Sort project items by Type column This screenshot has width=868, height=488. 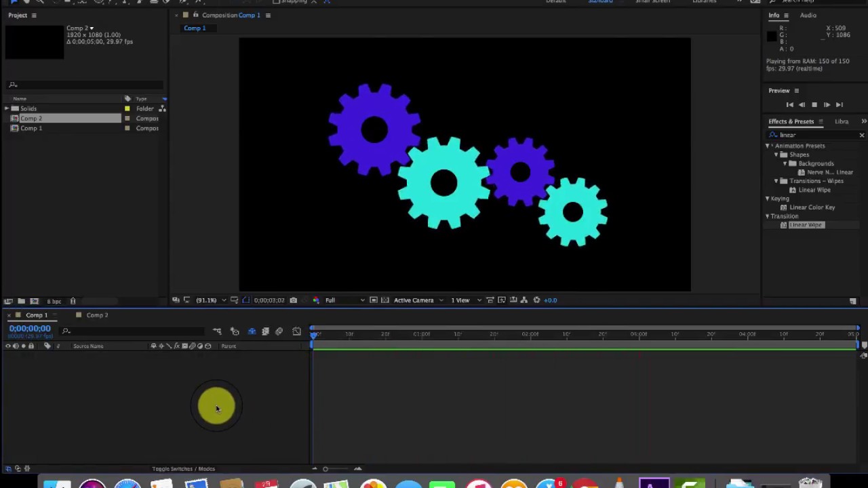pos(141,99)
